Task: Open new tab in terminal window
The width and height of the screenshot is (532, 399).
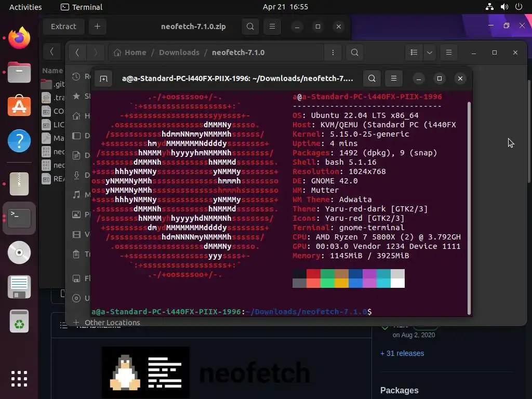Action: (x=103, y=79)
